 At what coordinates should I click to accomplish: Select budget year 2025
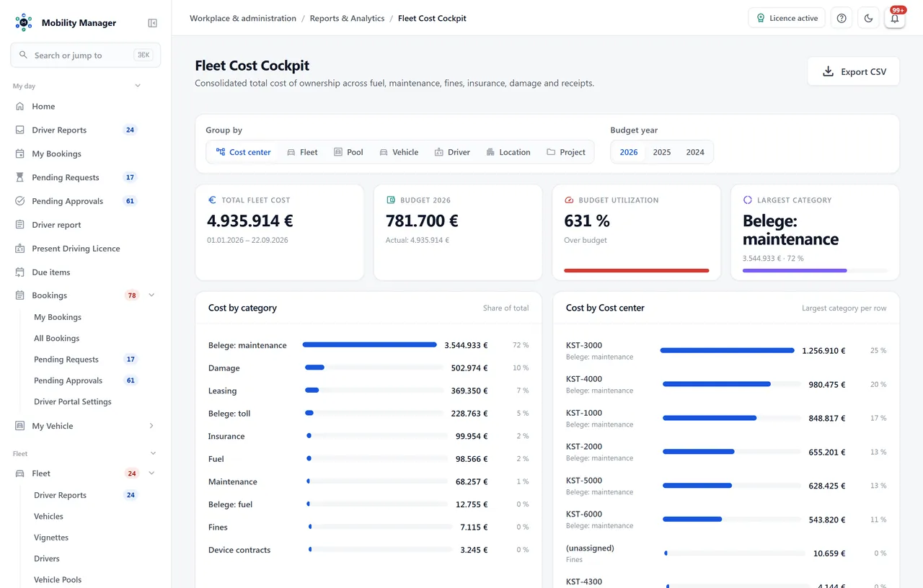point(662,152)
